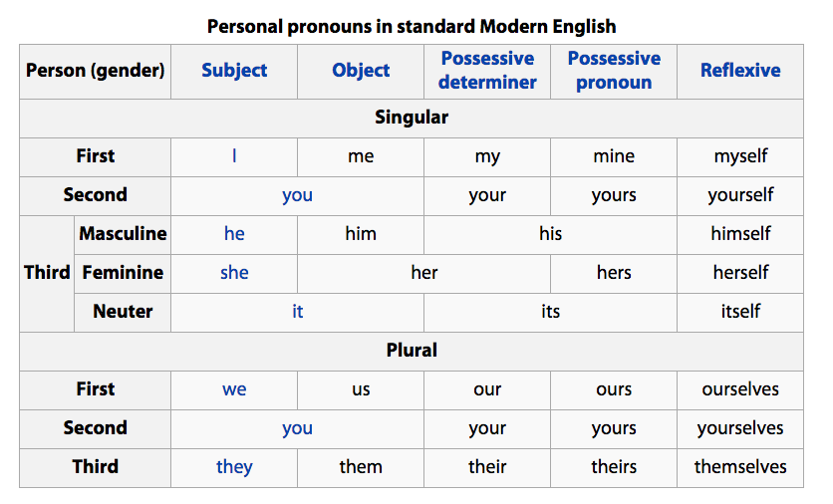833x504 pixels.
Task: Click the 'themselves' table cell
Action: pos(740,467)
